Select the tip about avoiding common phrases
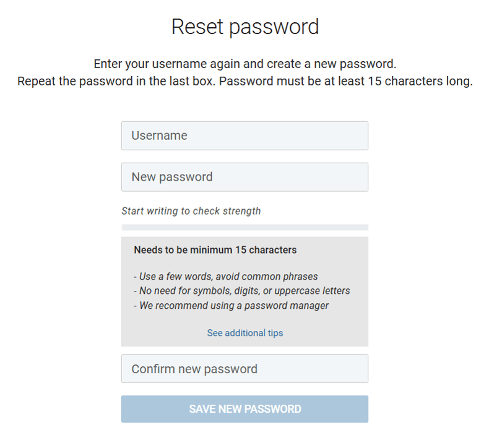The height and width of the screenshot is (448, 502). point(226,276)
